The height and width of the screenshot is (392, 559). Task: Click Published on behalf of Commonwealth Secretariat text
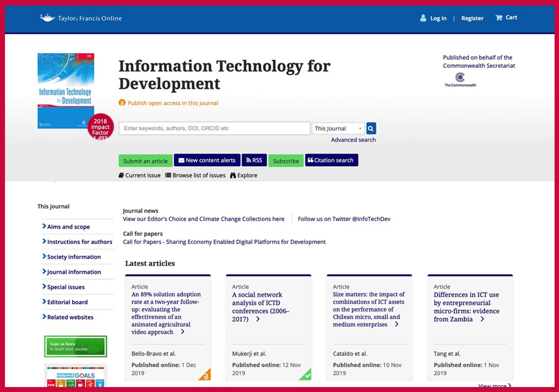coord(479,61)
